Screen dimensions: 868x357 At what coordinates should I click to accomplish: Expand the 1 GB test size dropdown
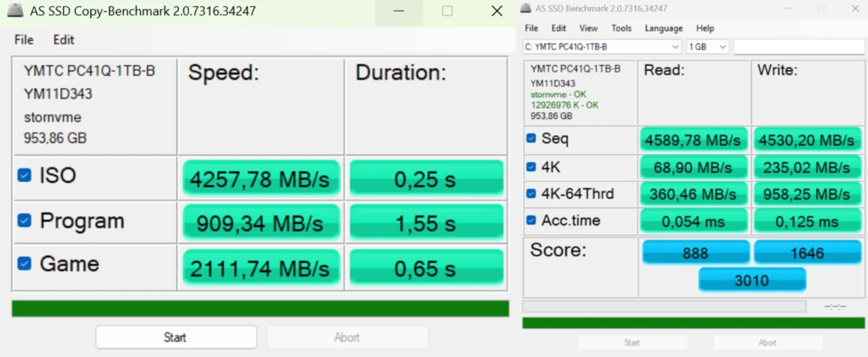coord(707,47)
